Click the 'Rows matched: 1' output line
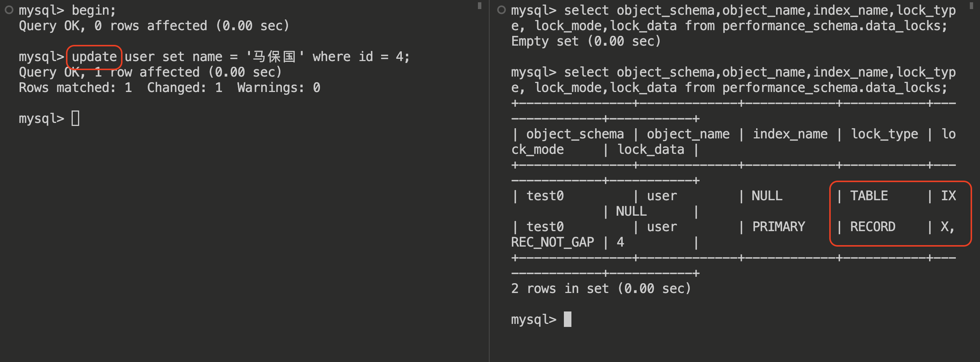Viewport: 980px width, 362px height. [75, 88]
